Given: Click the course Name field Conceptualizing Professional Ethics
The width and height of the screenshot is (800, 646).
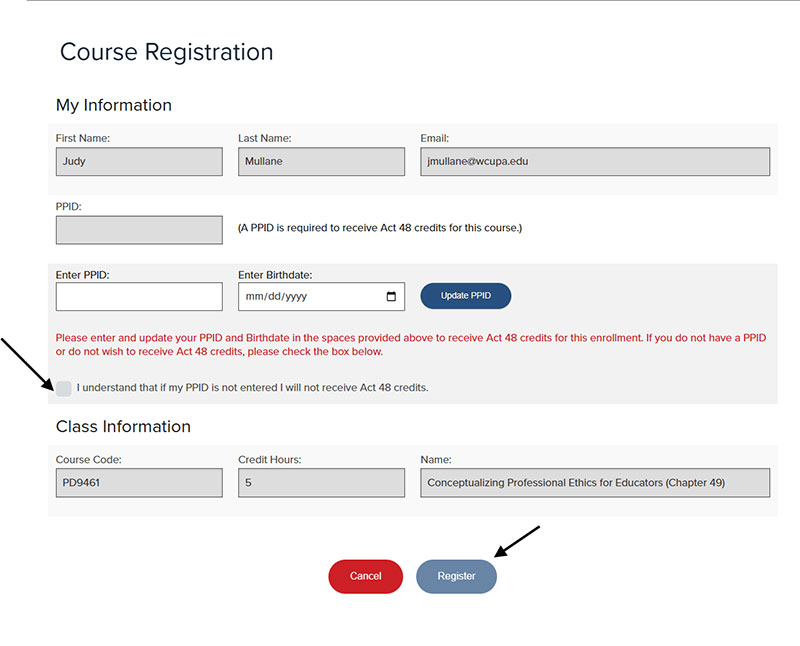Looking at the screenshot, I should click(x=595, y=483).
